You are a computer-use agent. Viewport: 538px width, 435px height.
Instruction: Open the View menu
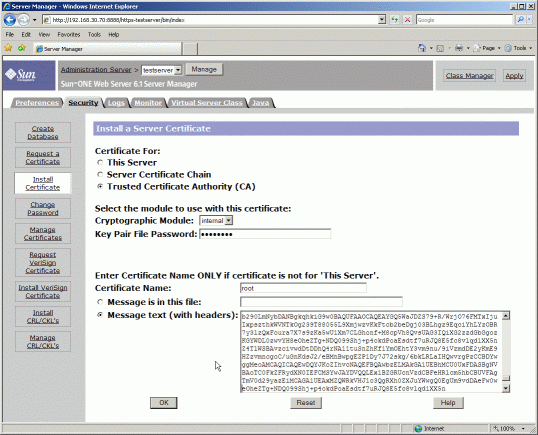point(44,35)
